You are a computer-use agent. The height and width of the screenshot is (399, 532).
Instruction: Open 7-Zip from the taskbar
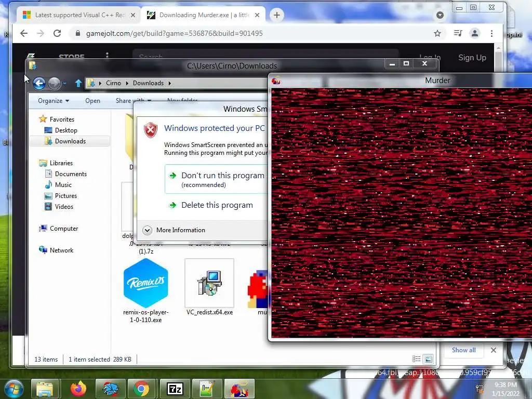175,389
